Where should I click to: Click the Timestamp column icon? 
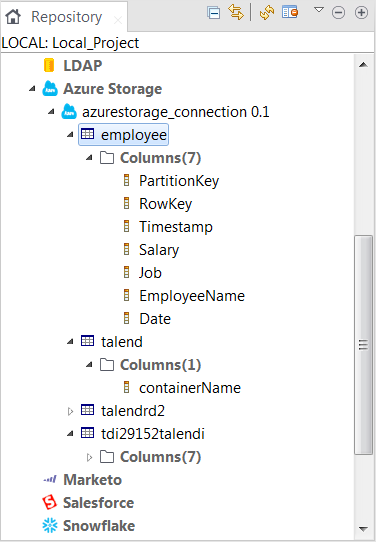(126, 226)
